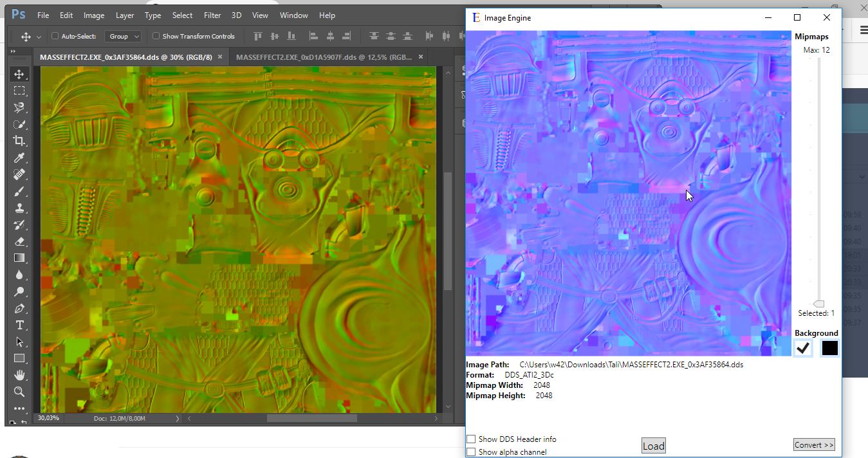Screen dimensions: 868x458
Task: Open the 3D menu
Action: [x=237, y=15]
